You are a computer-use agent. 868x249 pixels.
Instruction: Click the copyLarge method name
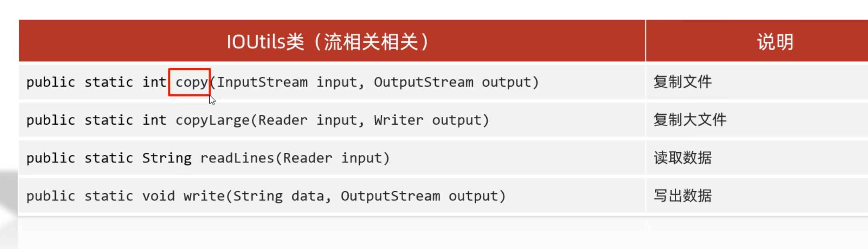click(212, 120)
